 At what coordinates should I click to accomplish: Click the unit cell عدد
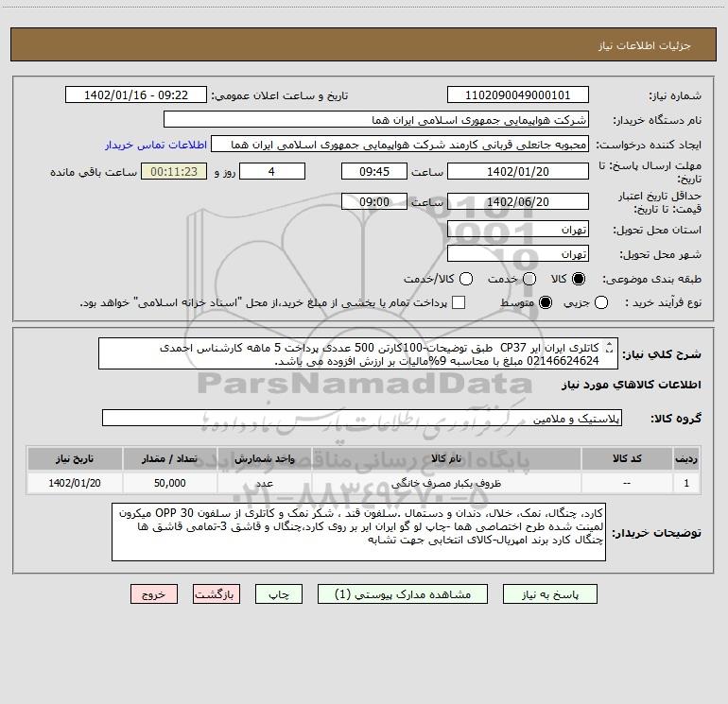pos(264,483)
